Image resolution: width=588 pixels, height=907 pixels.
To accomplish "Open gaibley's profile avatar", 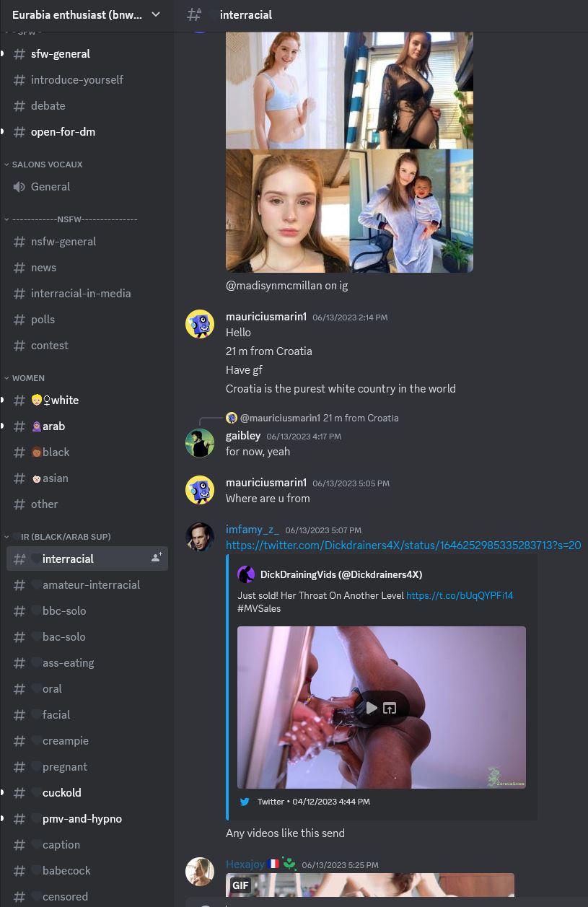I will point(200,443).
